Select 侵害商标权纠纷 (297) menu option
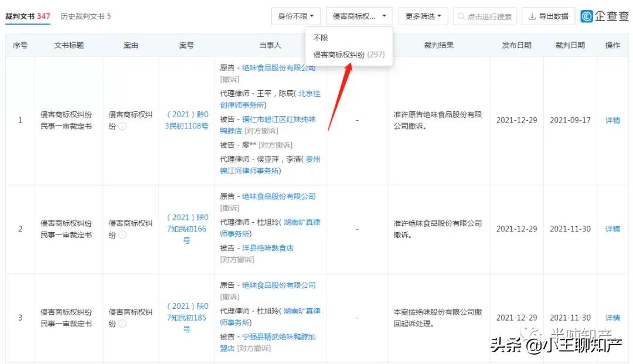This screenshot has width=633, height=364. [x=349, y=55]
